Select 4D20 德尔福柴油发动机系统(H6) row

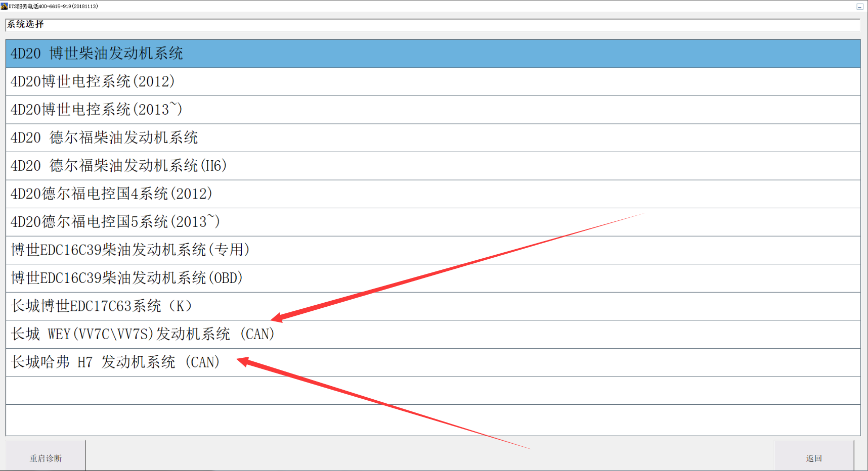pyautogui.click(x=433, y=166)
